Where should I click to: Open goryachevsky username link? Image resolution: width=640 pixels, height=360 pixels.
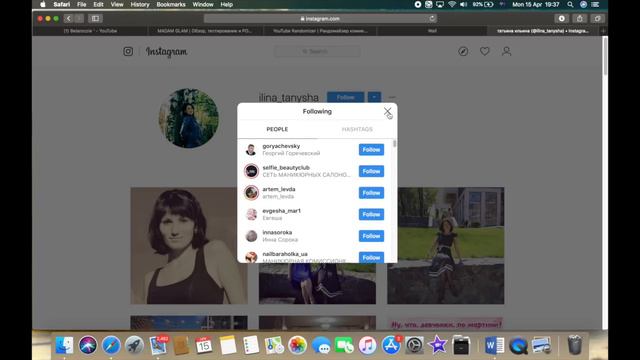(x=281, y=146)
